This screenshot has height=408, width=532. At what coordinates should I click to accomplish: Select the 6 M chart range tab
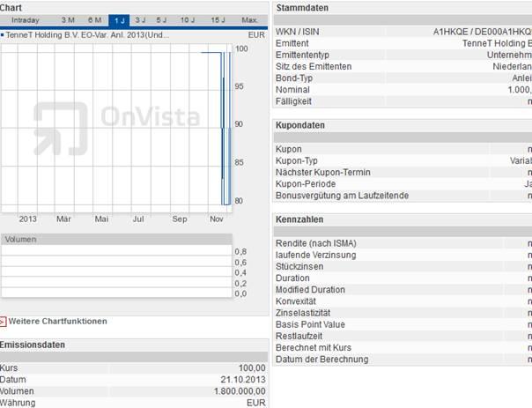tap(94, 20)
